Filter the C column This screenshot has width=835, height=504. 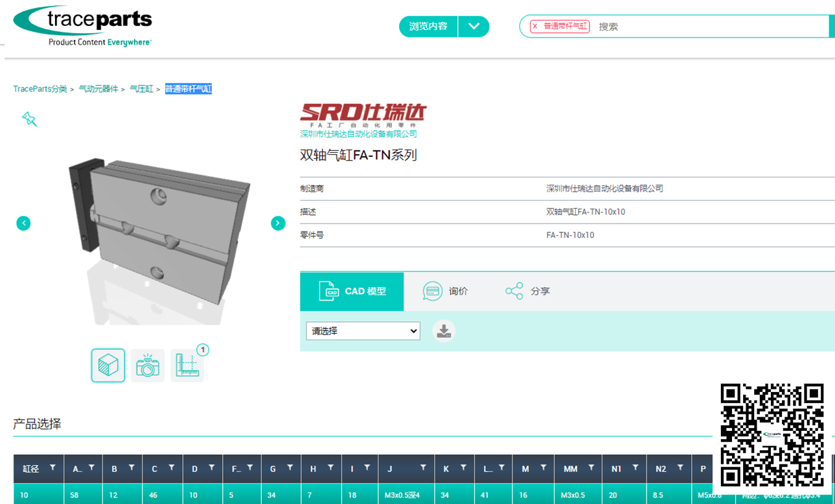coord(172,468)
